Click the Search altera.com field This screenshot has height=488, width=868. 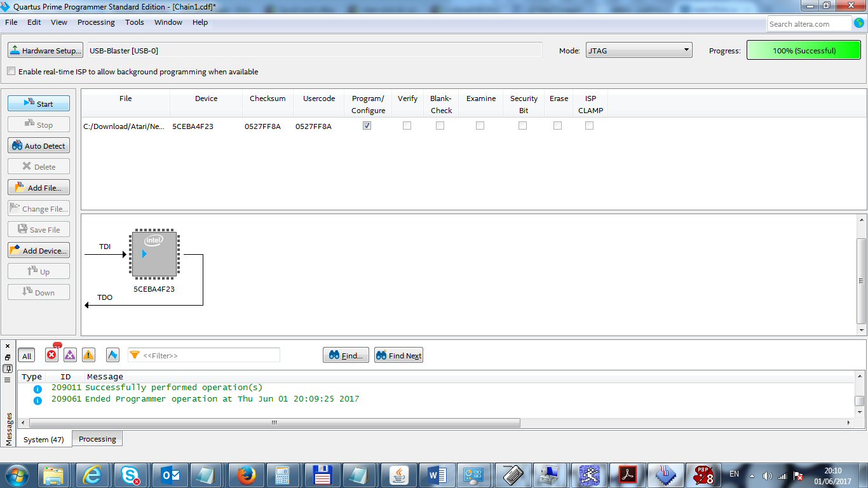pyautogui.click(x=809, y=24)
